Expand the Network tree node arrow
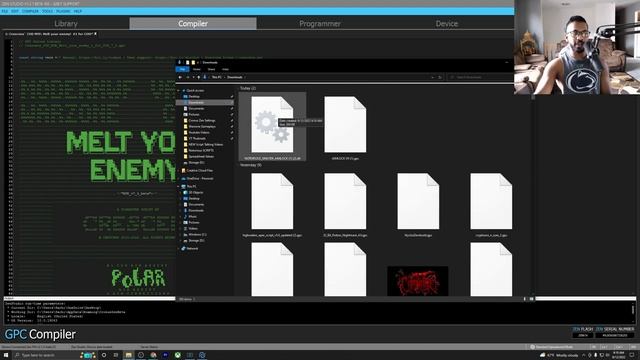This screenshot has height=360, width=640. coord(179,249)
